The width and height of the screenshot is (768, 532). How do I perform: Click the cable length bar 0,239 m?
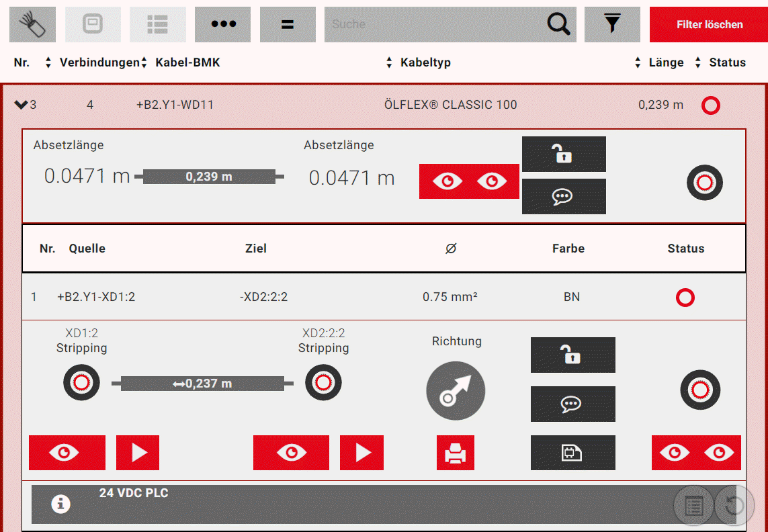point(209,177)
